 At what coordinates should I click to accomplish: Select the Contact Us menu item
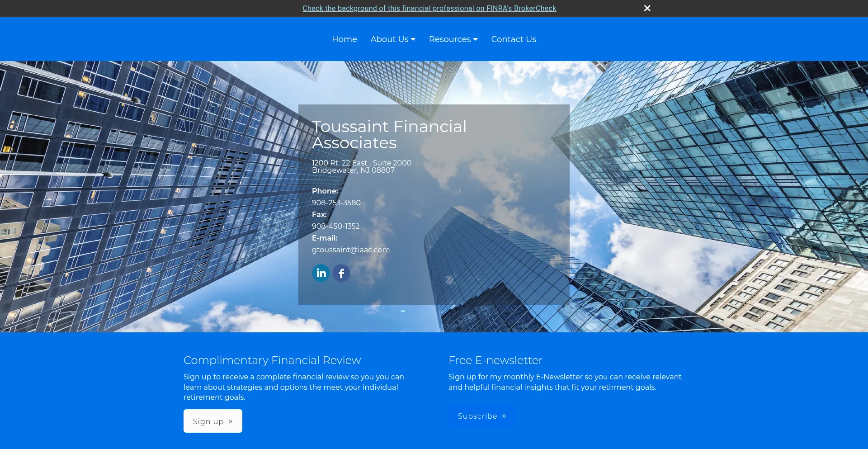pos(513,39)
